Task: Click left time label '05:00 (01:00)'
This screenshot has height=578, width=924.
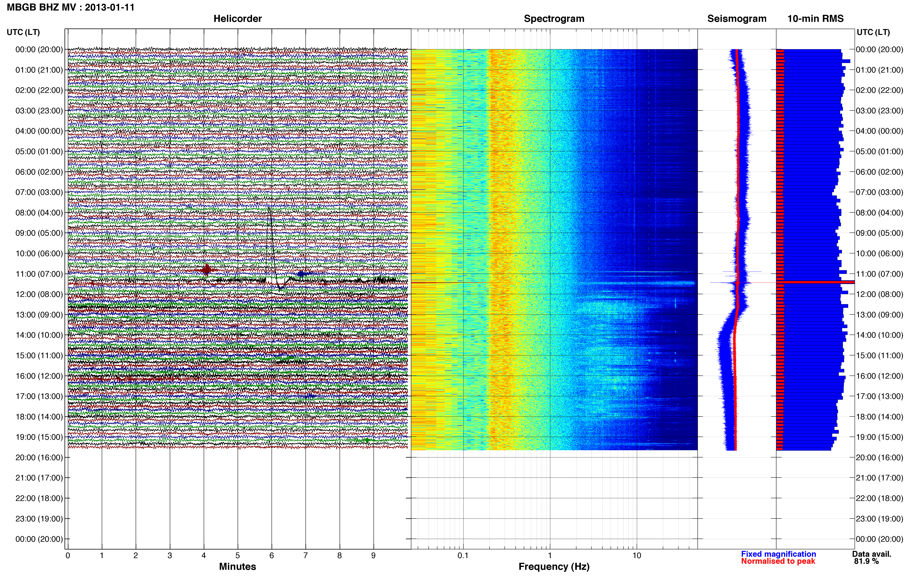Action: (39, 151)
